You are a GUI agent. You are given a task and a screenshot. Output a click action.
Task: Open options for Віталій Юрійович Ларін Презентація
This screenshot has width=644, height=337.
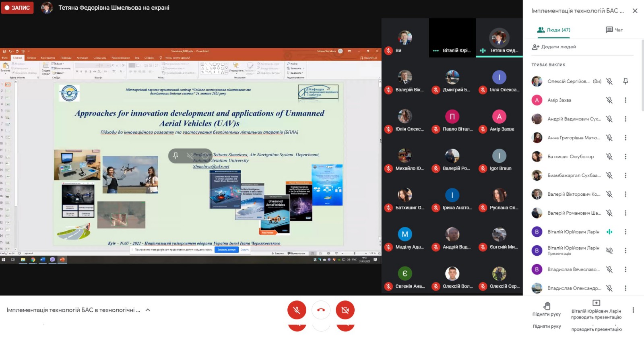pos(625,250)
